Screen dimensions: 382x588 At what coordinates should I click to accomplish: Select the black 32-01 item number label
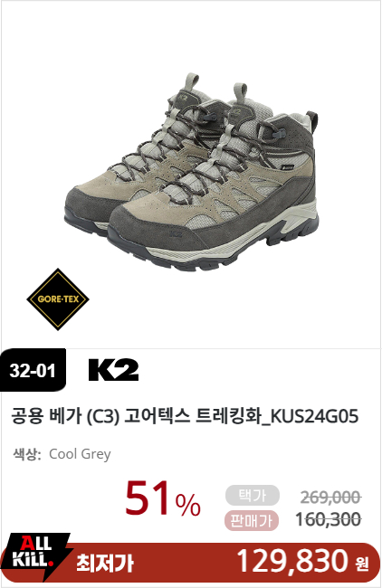coord(33,370)
